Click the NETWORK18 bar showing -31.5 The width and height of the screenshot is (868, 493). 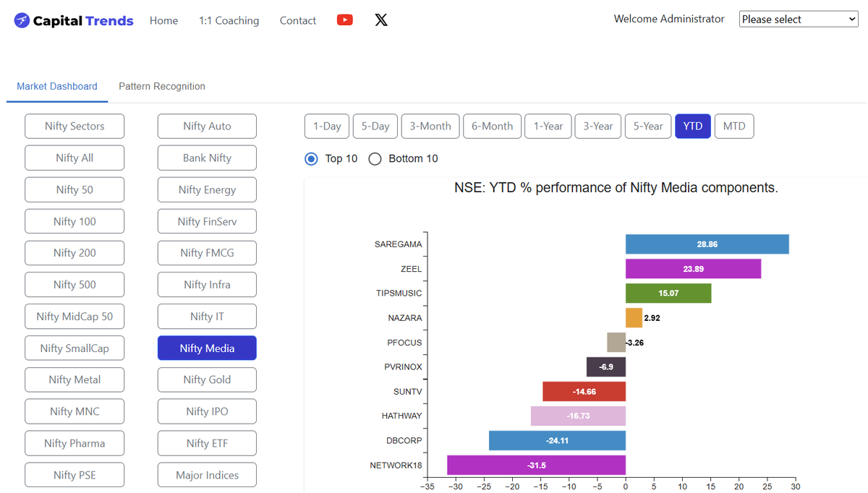coord(536,466)
